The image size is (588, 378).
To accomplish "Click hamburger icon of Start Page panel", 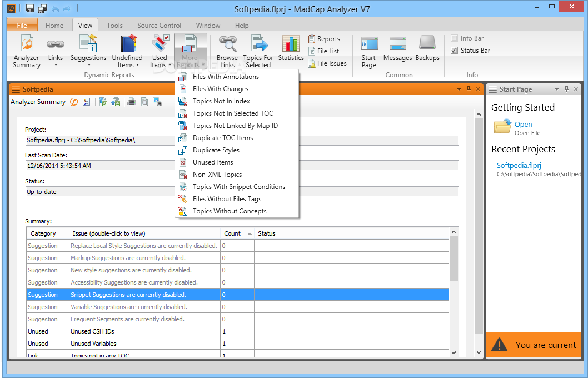I will coord(493,89).
